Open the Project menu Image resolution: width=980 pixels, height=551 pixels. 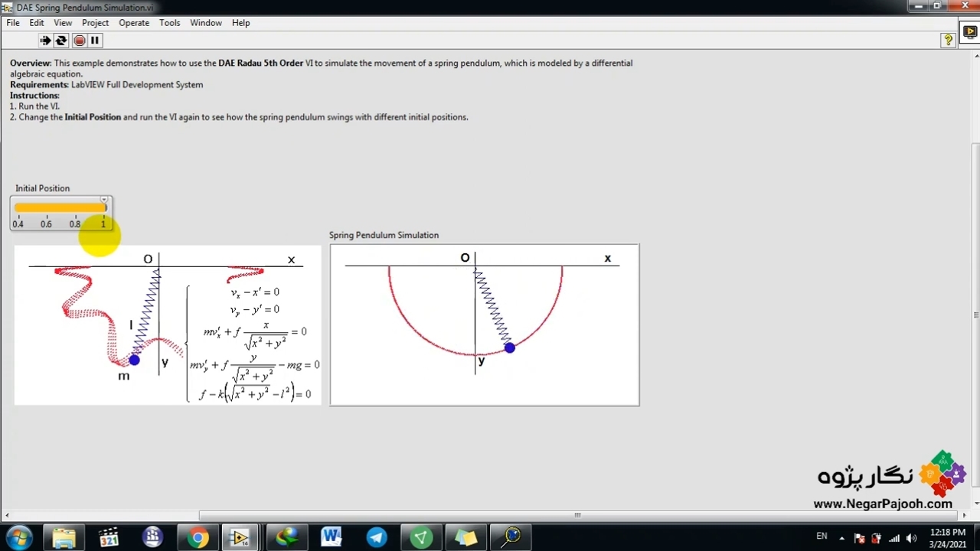point(95,23)
